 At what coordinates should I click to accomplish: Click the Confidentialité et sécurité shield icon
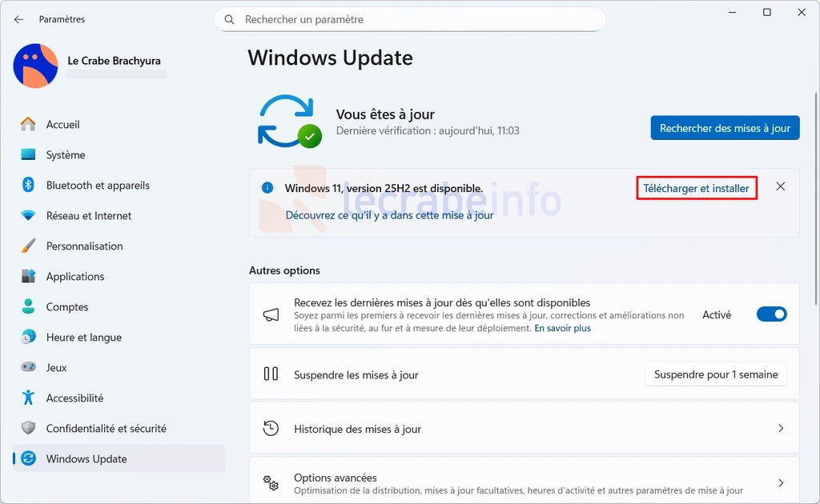28,428
